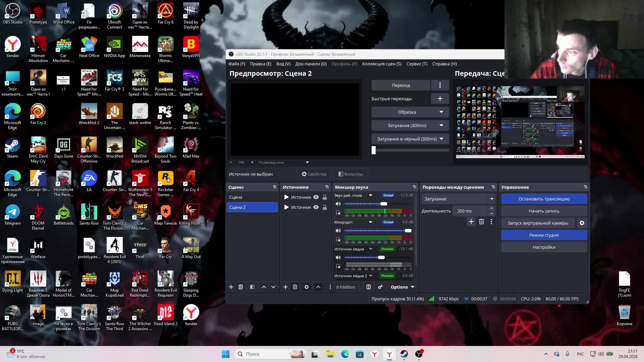Open the Сервис (T) menu

tap(417, 64)
